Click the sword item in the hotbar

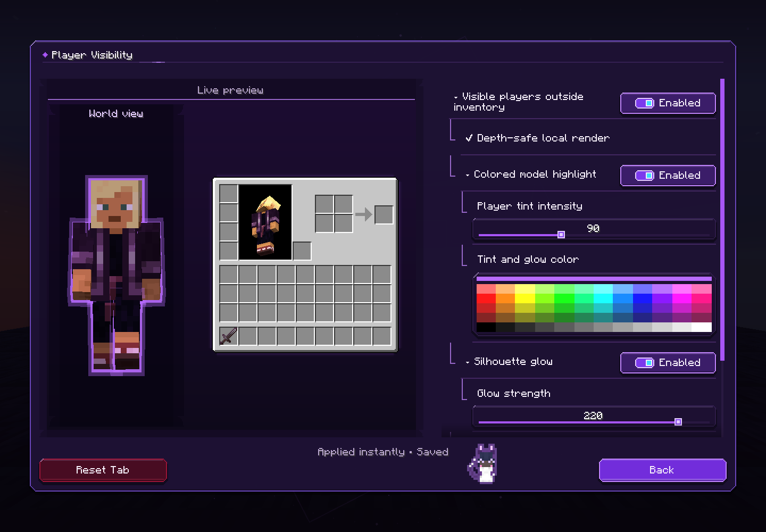click(229, 336)
